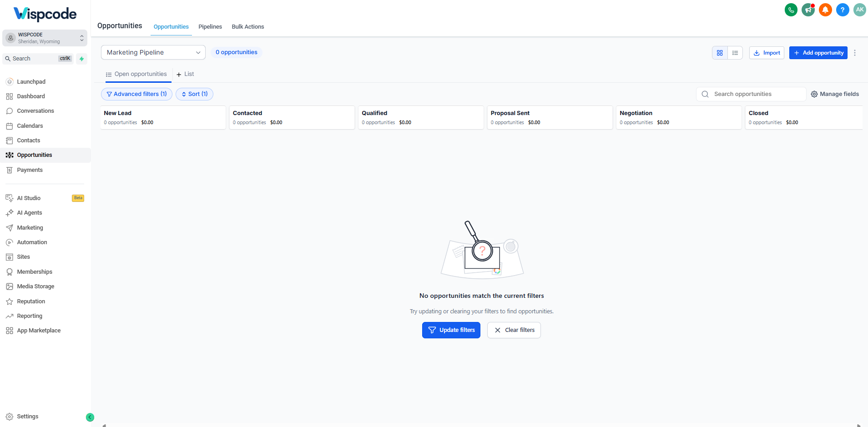Expand the Marketing Pipeline dropdown
868x427 pixels.
click(153, 52)
